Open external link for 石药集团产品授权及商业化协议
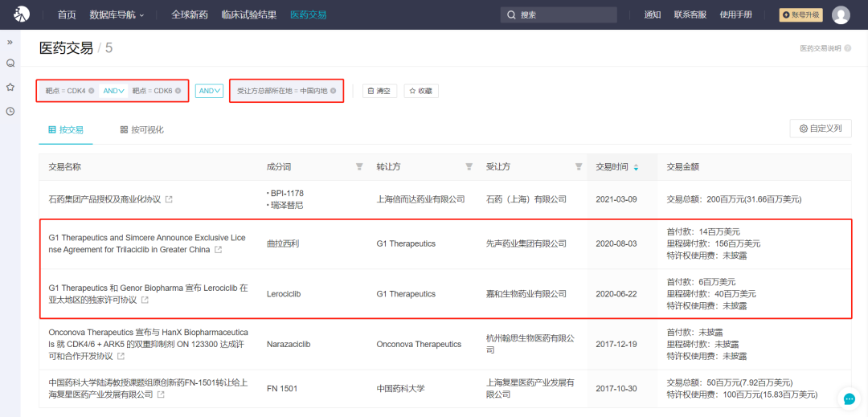868x417 pixels. pyautogui.click(x=169, y=199)
